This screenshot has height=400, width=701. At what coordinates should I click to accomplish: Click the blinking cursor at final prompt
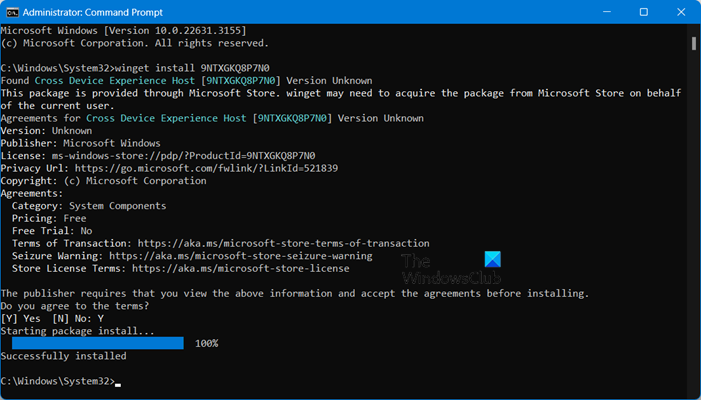click(x=118, y=383)
